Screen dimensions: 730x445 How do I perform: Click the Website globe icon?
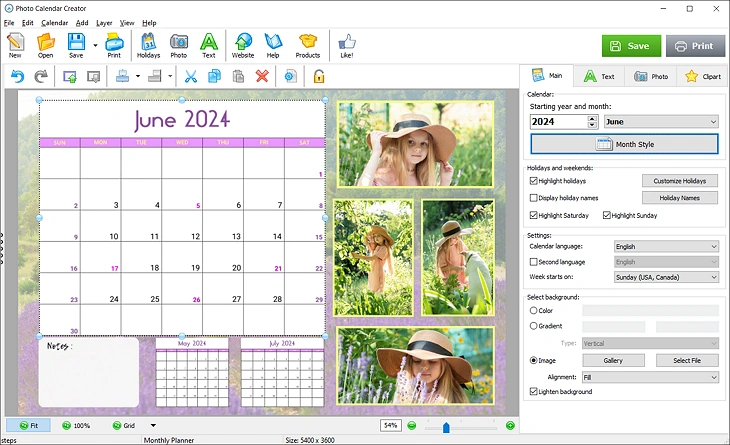(243, 45)
